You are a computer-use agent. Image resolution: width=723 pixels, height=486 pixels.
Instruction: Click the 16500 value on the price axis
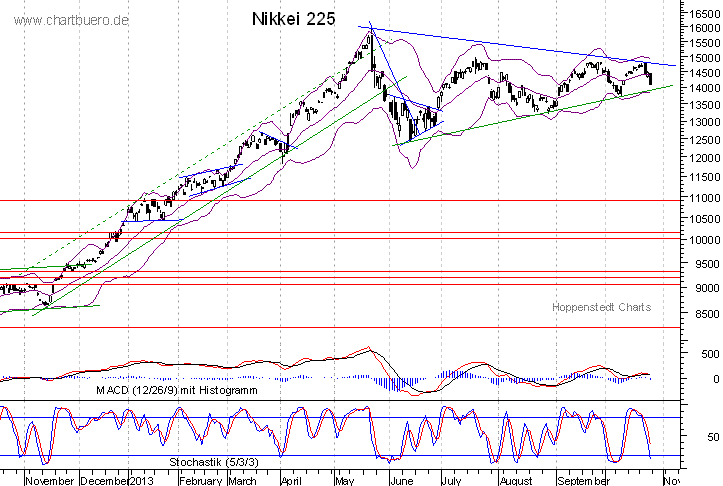(705, 14)
